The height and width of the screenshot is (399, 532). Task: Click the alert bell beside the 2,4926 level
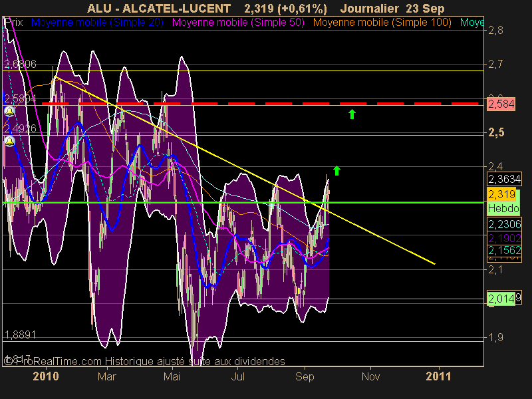(9, 142)
